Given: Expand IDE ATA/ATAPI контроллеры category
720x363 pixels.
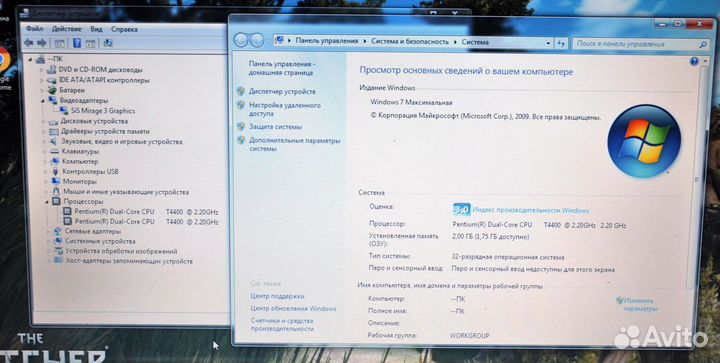Looking at the screenshot, I should pos(42,81).
